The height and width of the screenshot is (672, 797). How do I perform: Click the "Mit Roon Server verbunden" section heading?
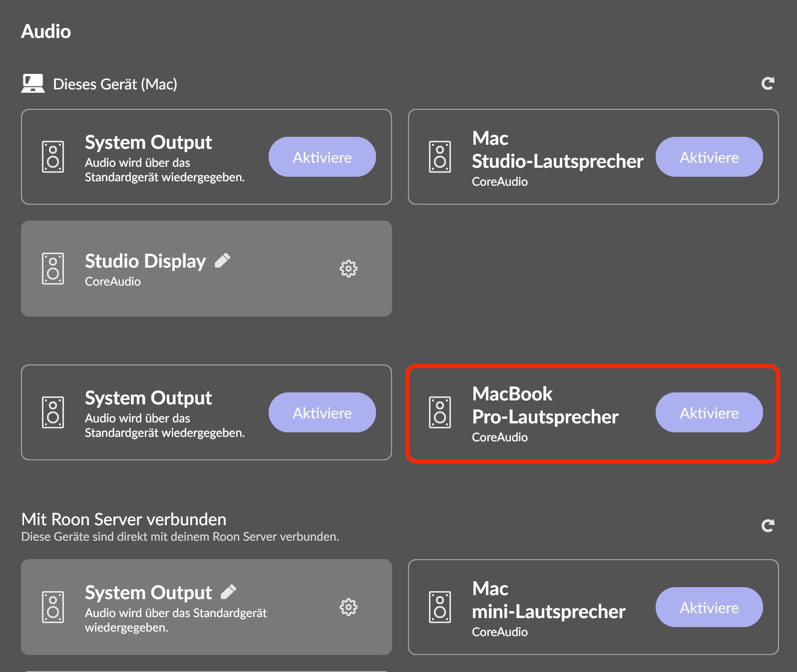coord(124,519)
